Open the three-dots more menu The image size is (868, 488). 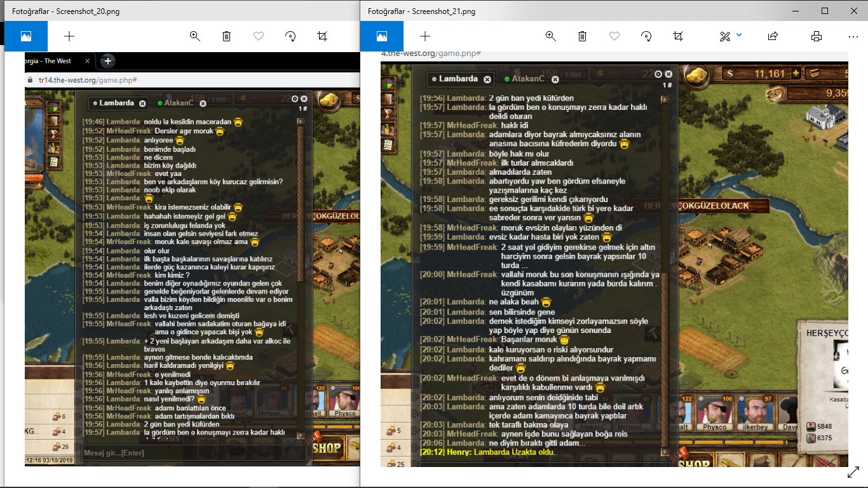(853, 36)
